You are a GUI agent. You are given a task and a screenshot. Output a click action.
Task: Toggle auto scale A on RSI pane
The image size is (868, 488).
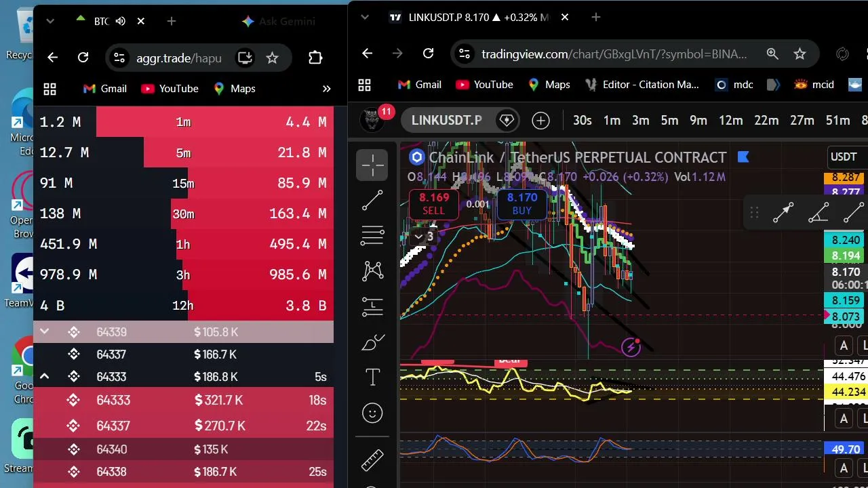(844, 419)
